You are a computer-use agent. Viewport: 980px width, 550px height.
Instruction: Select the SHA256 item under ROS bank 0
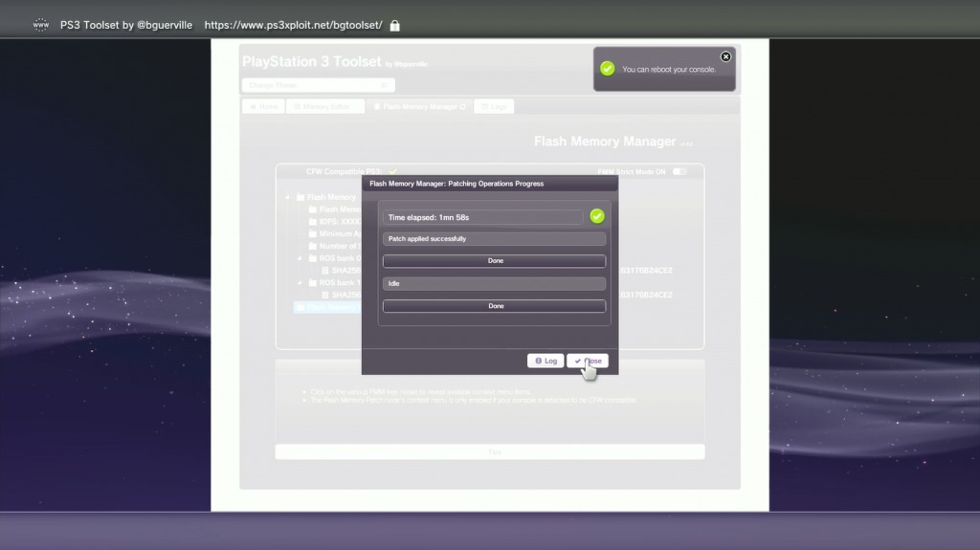(342, 271)
